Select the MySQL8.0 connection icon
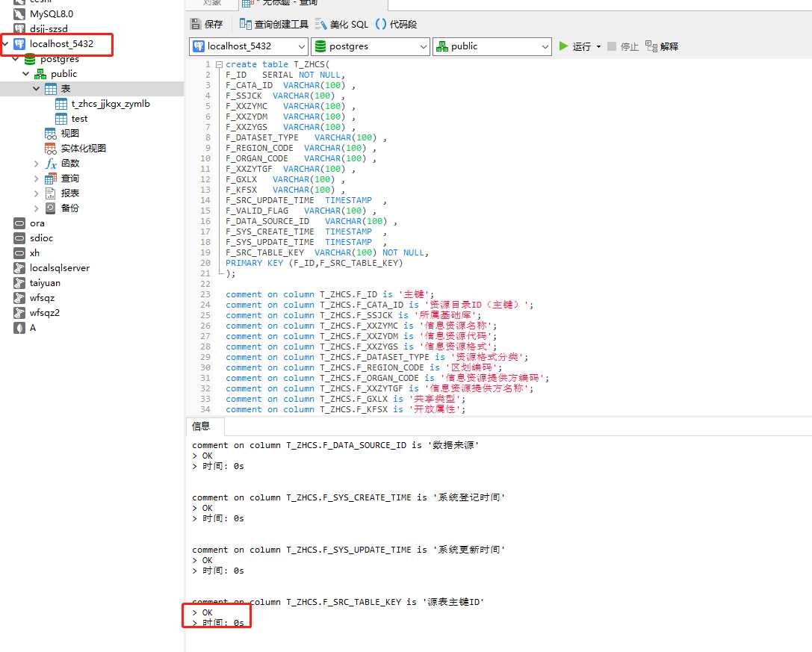 point(19,14)
